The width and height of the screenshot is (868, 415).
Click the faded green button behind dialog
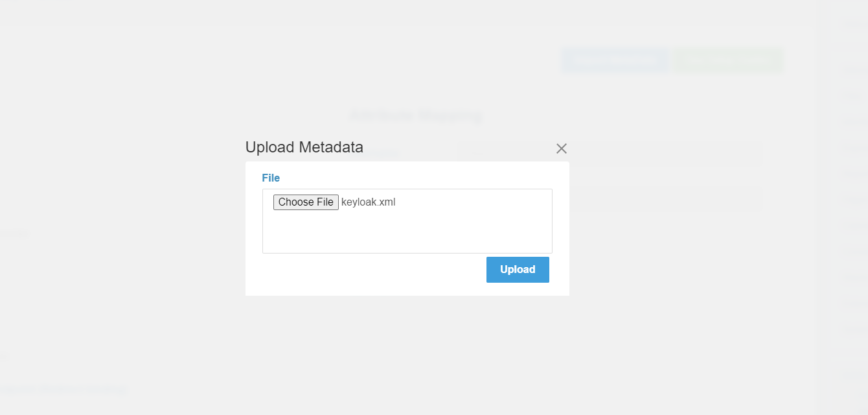(727, 60)
